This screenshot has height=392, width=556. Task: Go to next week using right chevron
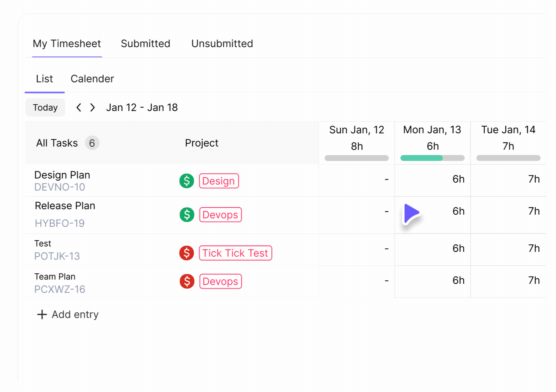92,107
